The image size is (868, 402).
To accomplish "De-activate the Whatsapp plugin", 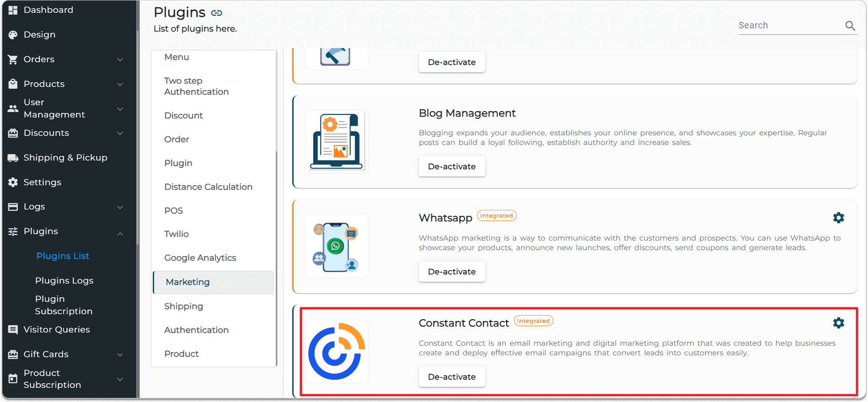I will (x=451, y=272).
